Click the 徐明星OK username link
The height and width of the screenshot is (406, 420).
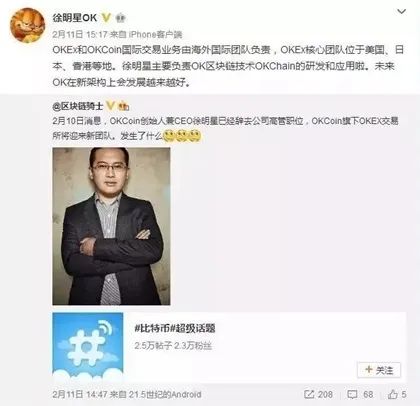click(x=74, y=18)
